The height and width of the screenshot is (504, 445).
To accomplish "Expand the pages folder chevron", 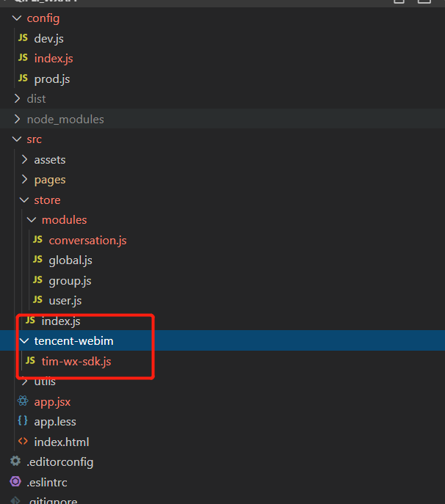I will tap(24, 179).
